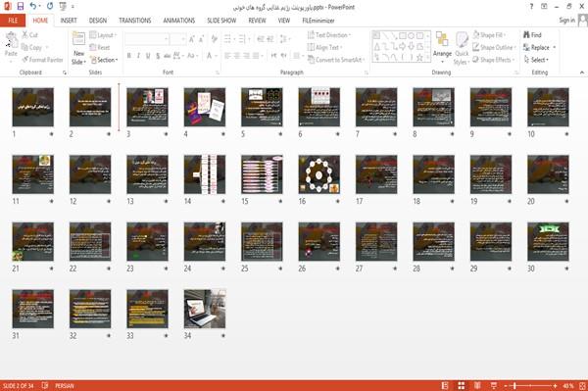This screenshot has width=588, height=391.
Task: Click the Select button in Editing
Action: pyautogui.click(x=536, y=60)
